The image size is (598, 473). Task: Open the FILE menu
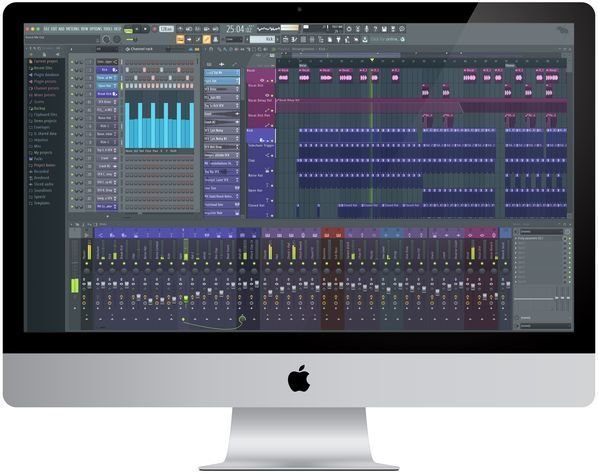(46, 29)
